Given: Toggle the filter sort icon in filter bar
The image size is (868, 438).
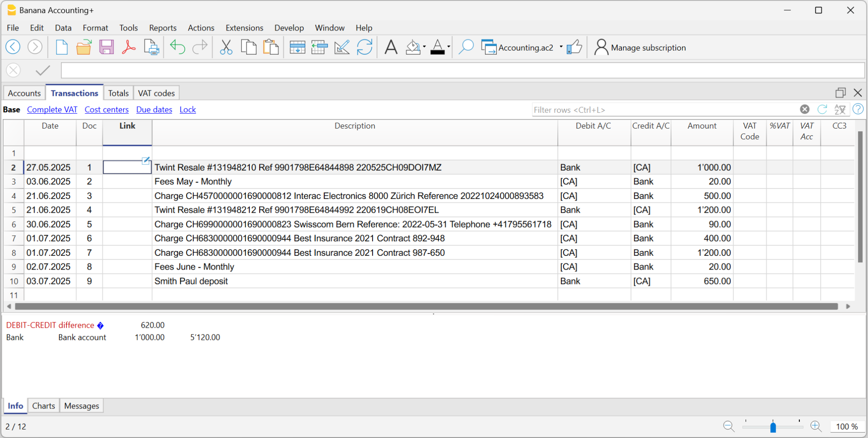Looking at the screenshot, I should (840, 109).
